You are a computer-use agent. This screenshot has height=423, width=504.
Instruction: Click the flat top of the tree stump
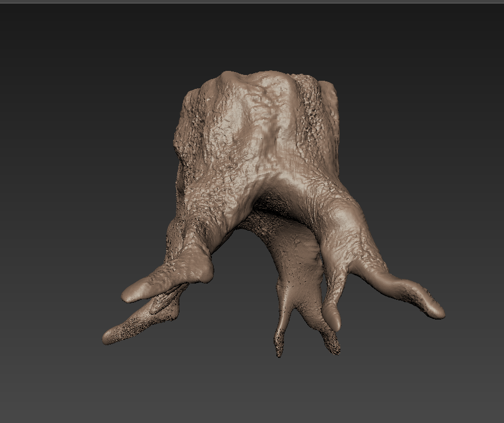(255, 78)
